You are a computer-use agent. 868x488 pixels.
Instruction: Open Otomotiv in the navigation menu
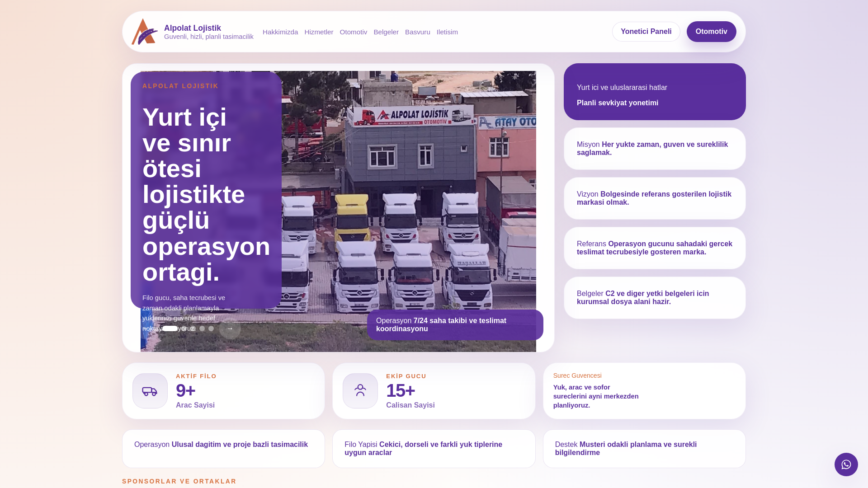pos(354,32)
